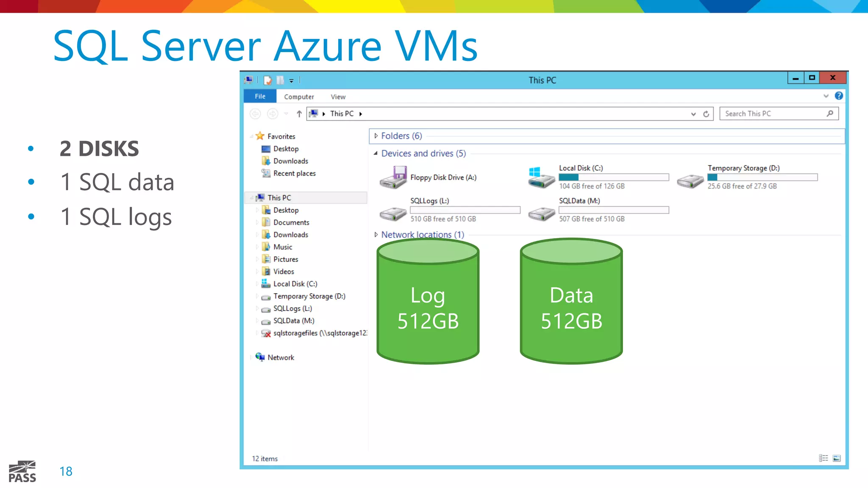
Task: Click the Videos folder icon
Action: [x=266, y=272]
